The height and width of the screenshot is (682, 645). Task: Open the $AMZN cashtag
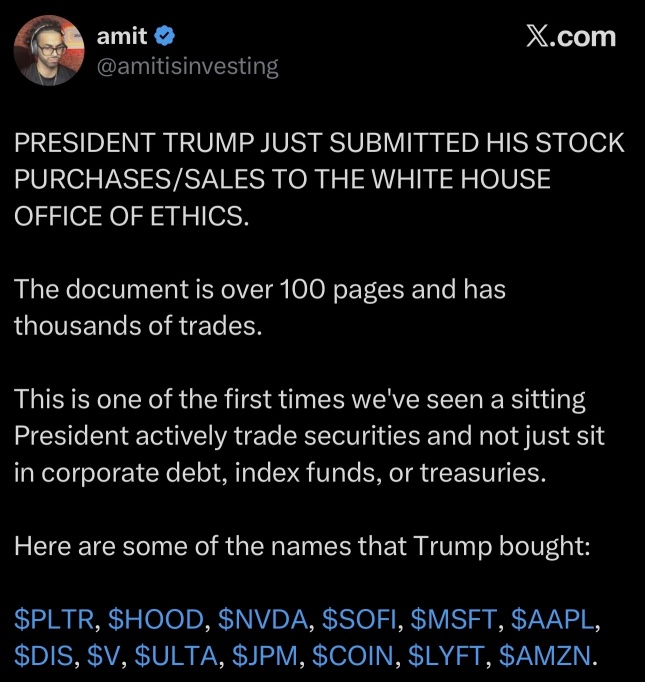click(x=545, y=655)
